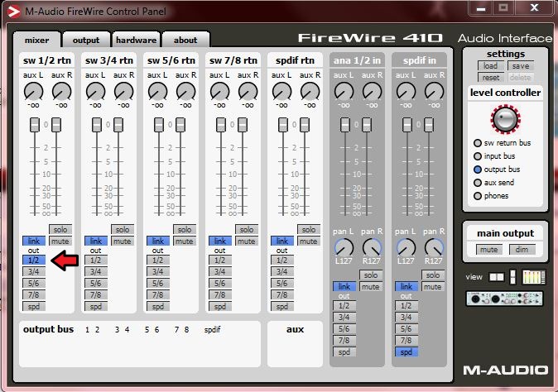Toggle link on spdif in channel
This screenshot has width=558, height=392.
coord(406,286)
